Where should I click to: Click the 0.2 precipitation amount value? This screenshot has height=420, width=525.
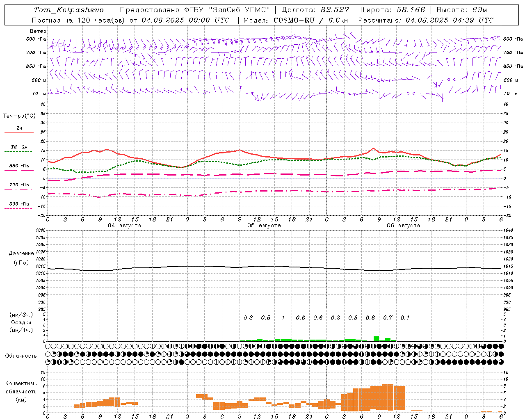pyautogui.click(x=336, y=317)
